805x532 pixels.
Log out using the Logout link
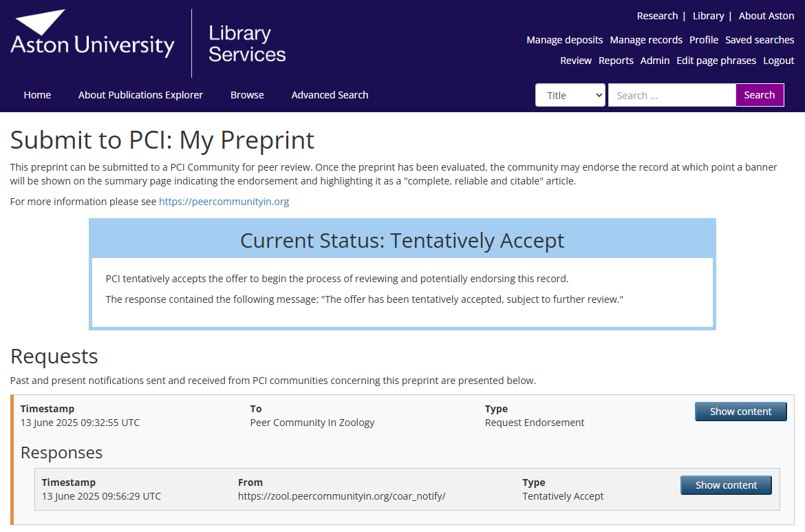[x=779, y=61]
